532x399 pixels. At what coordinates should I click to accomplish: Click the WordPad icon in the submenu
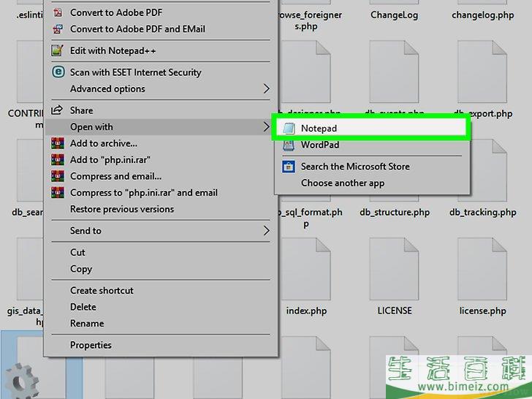coord(289,145)
